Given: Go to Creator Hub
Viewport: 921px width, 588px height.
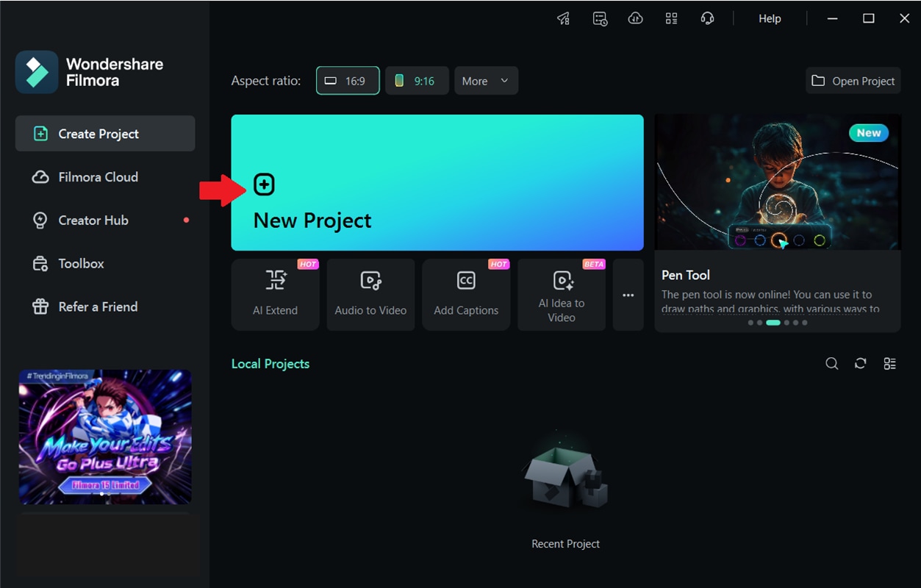Looking at the screenshot, I should point(105,220).
